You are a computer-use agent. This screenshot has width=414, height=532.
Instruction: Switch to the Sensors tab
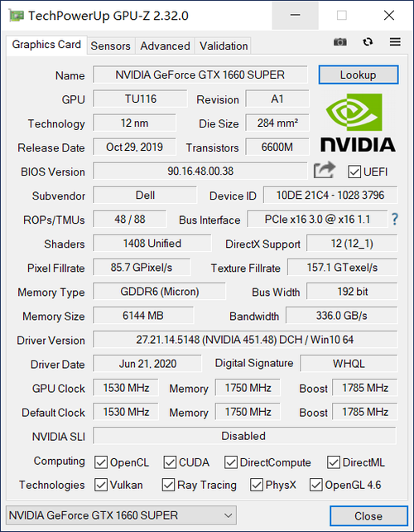click(x=110, y=46)
